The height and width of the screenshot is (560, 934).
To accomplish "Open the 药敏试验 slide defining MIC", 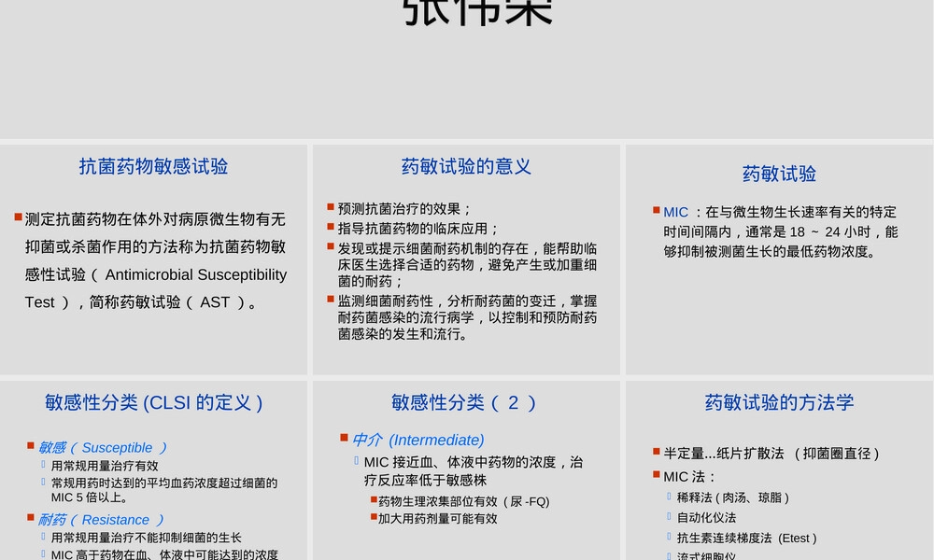I will [779, 259].
